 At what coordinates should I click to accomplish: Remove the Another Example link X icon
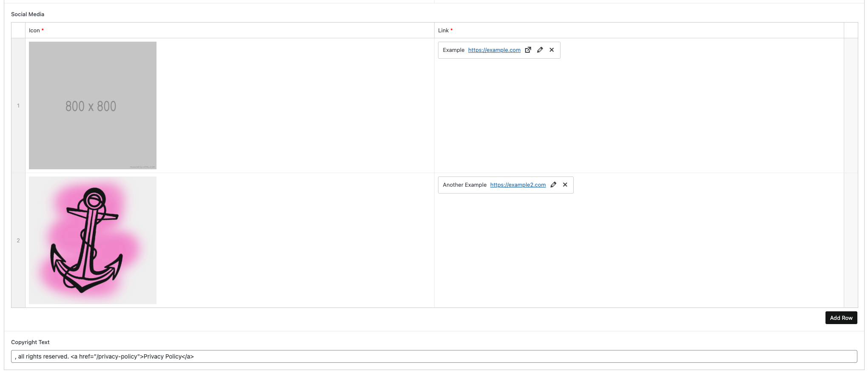565,185
